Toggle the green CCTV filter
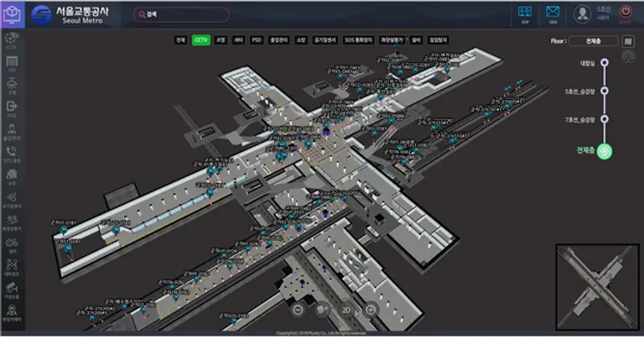644x339 pixels. click(x=200, y=39)
